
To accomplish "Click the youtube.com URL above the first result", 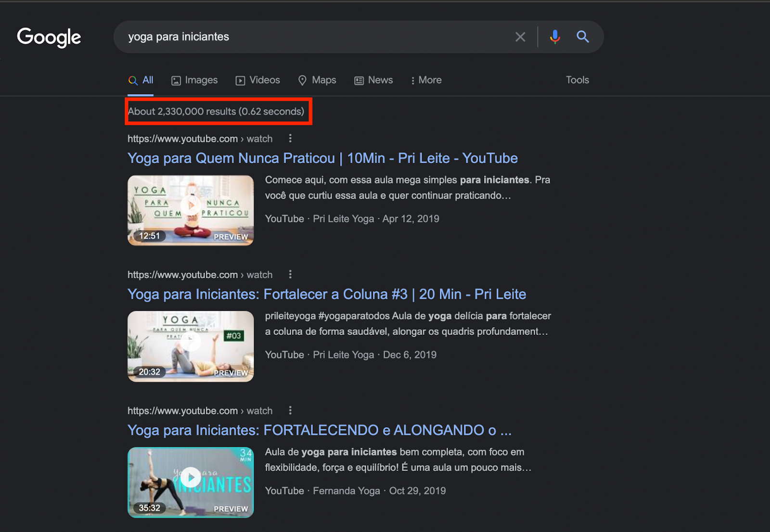I will click(x=200, y=139).
